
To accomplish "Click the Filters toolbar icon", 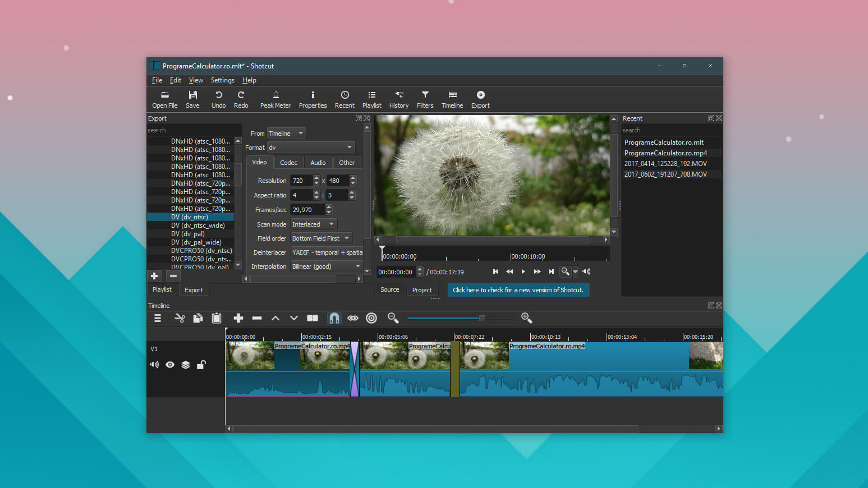I will tap(425, 99).
